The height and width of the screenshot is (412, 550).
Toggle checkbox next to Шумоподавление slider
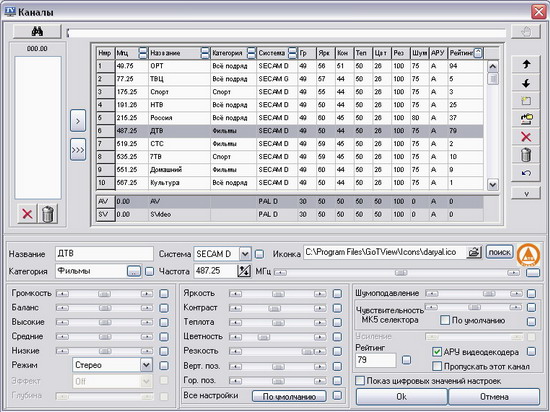pos(531,293)
